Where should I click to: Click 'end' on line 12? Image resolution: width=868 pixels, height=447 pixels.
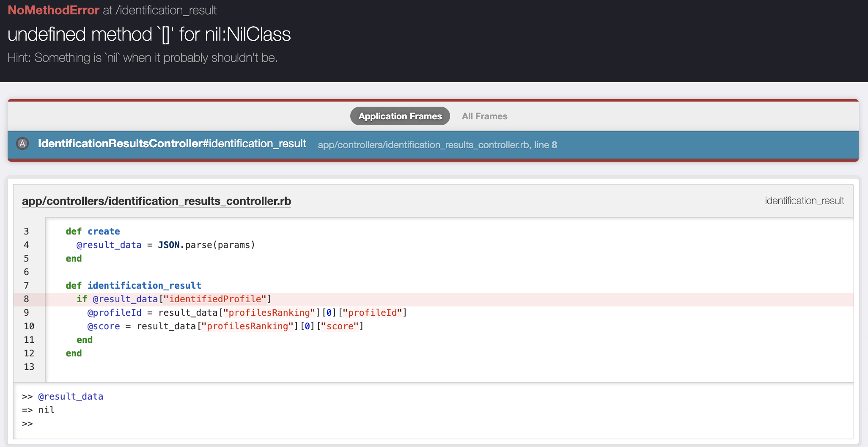click(x=74, y=353)
